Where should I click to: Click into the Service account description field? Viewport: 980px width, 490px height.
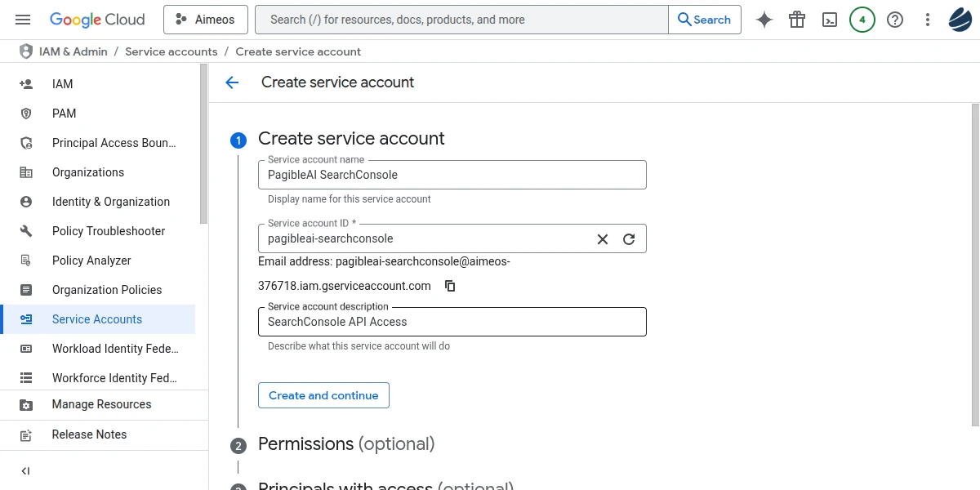(x=452, y=322)
